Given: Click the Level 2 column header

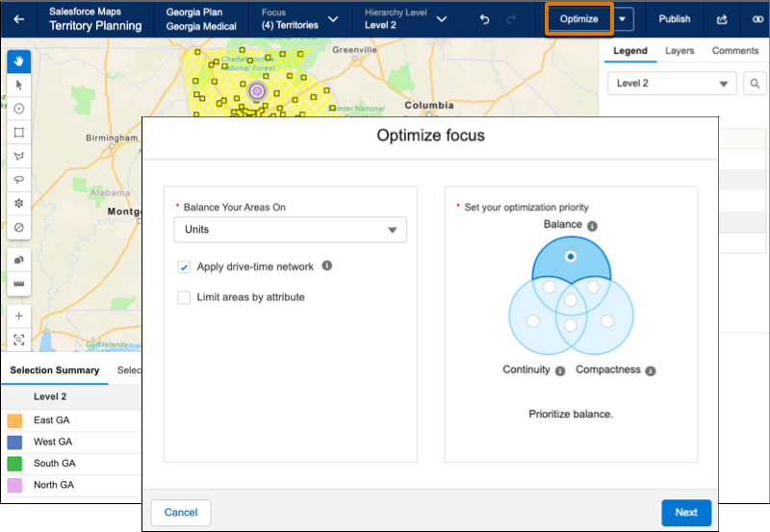Looking at the screenshot, I should click(50, 396).
